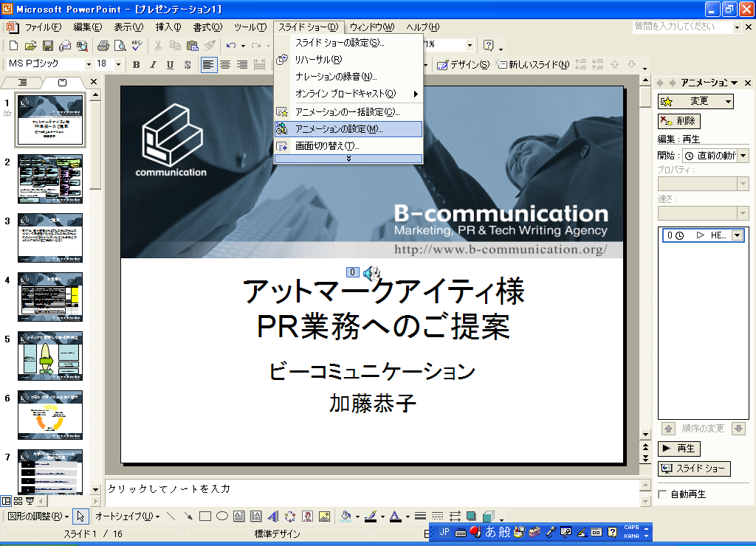Enable the 自動再生 auto-preview checkbox
Image resolution: width=756 pixels, height=546 pixels.
(x=663, y=494)
